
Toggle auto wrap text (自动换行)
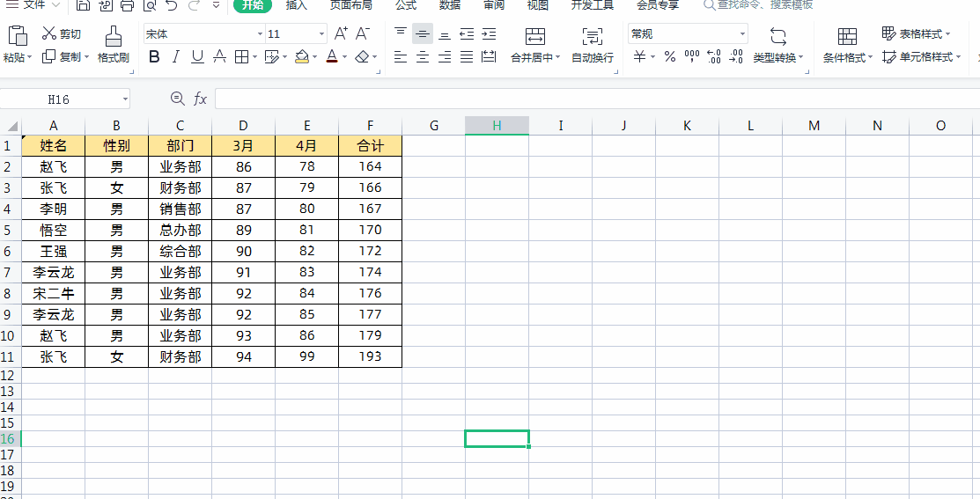click(593, 45)
